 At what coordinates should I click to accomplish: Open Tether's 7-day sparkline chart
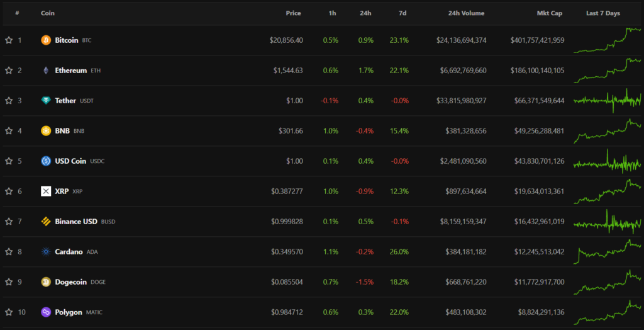(607, 100)
